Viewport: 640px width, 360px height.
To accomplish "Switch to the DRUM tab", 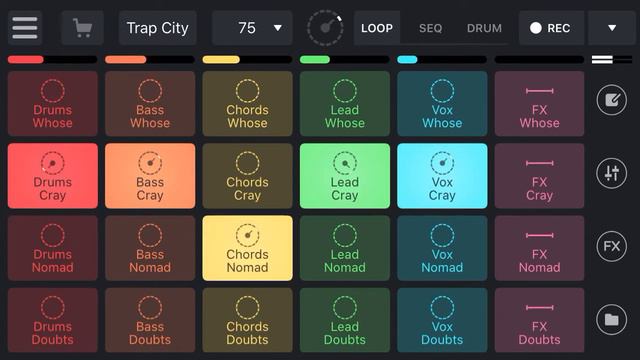I will pos(484,28).
